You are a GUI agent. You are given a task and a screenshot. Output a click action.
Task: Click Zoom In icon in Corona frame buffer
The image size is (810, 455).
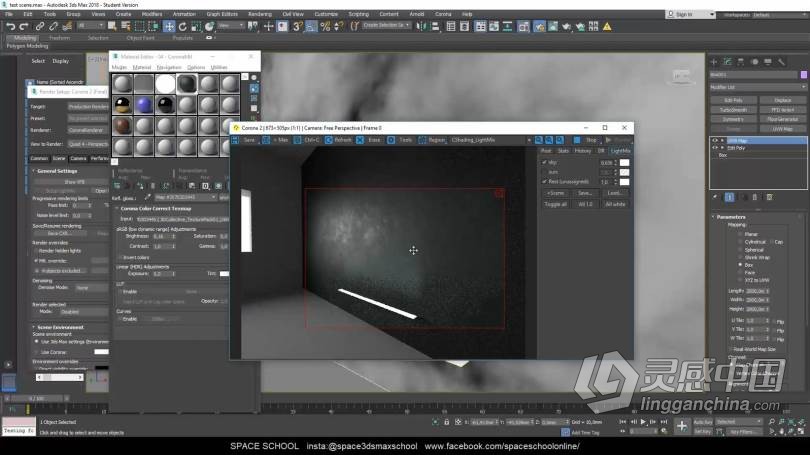pos(539,140)
